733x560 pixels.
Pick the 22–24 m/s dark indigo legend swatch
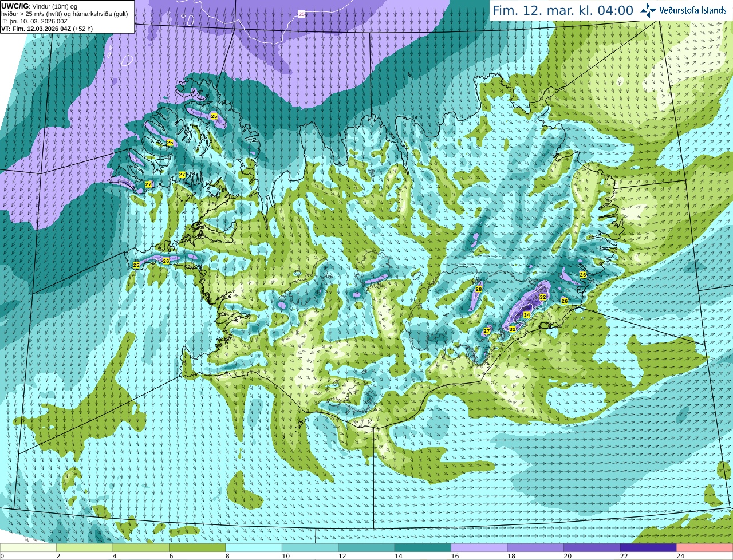649,548
